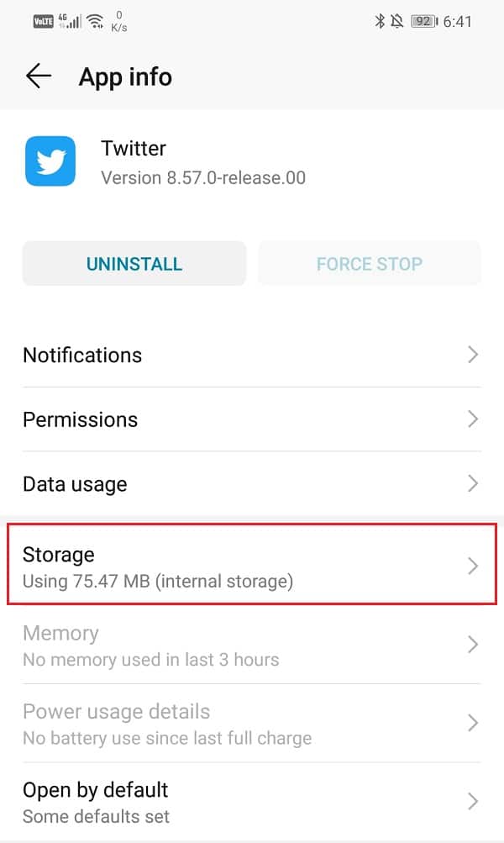Tap the back arrow icon
Screen dimensions: 504x843
pos(39,76)
